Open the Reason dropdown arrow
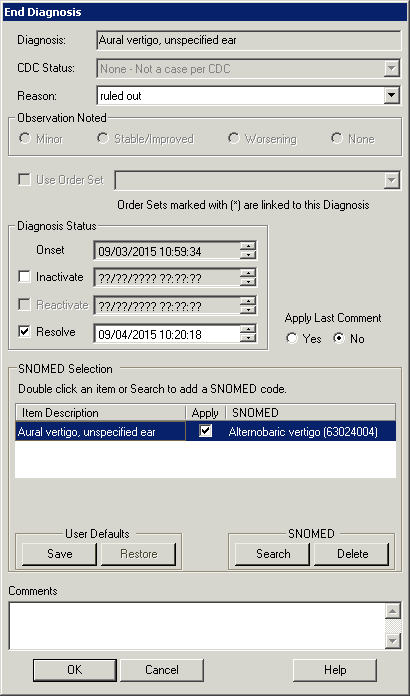The height and width of the screenshot is (696, 410). click(392, 95)
